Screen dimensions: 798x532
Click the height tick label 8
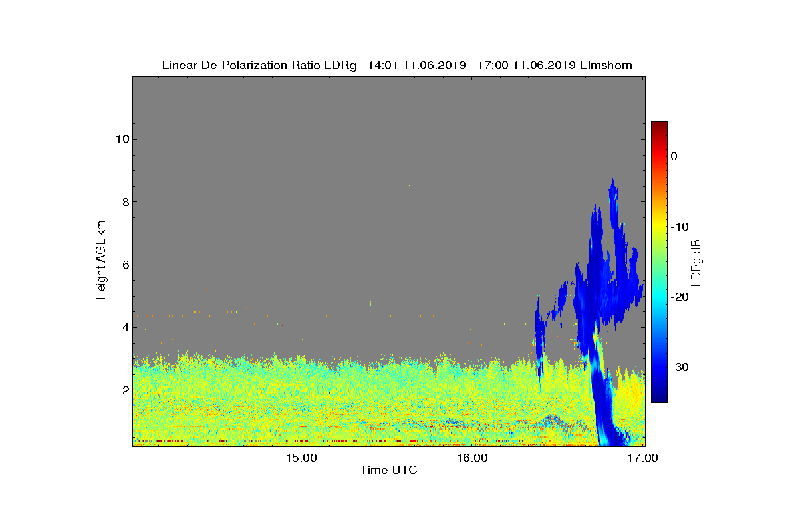coord(124,201)
